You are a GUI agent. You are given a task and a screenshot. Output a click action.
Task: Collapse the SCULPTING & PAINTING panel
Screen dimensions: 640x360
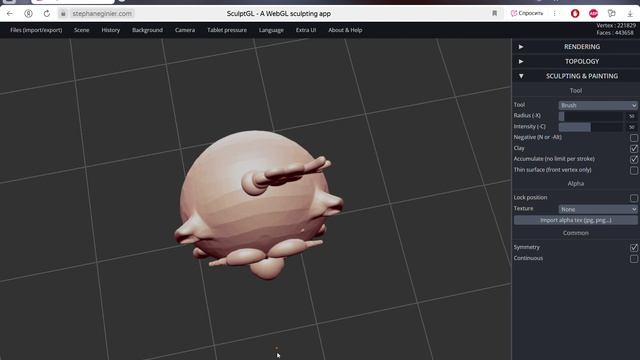576,76
